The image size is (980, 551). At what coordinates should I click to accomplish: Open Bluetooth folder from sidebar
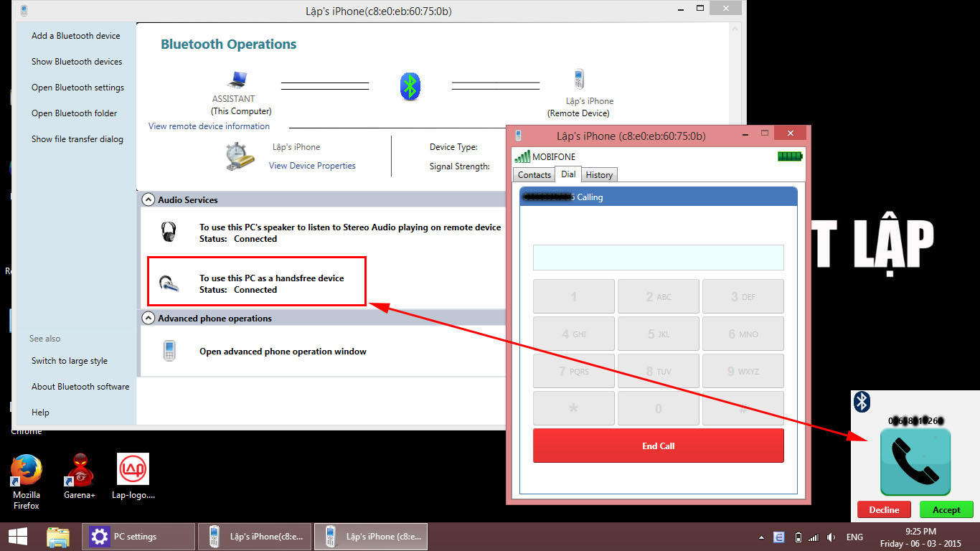point(74,113)
